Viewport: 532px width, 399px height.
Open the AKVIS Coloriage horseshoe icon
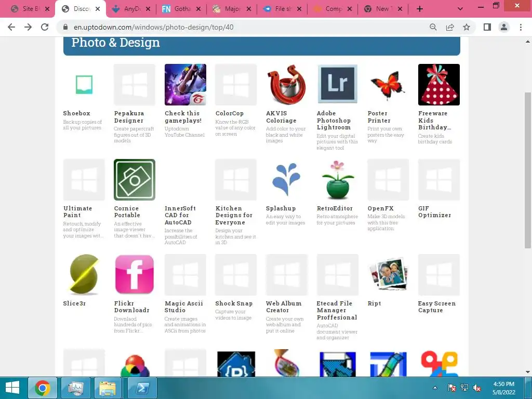(x=286, y=85)
